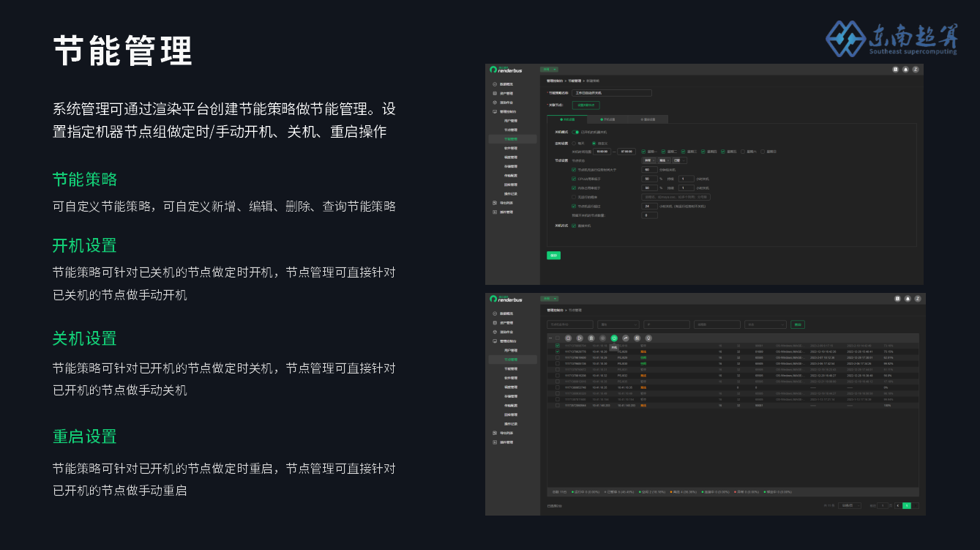
Task: Click 插件管理 sidebar icon in node list screenshot
Action: pyautogui.click(x=495, y=442)
